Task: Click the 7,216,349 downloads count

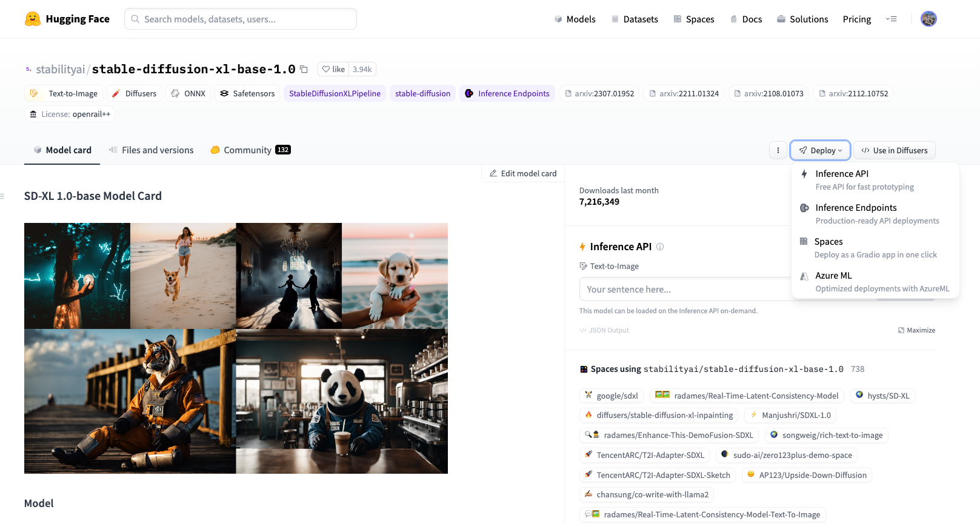Action: coord(599,202)
